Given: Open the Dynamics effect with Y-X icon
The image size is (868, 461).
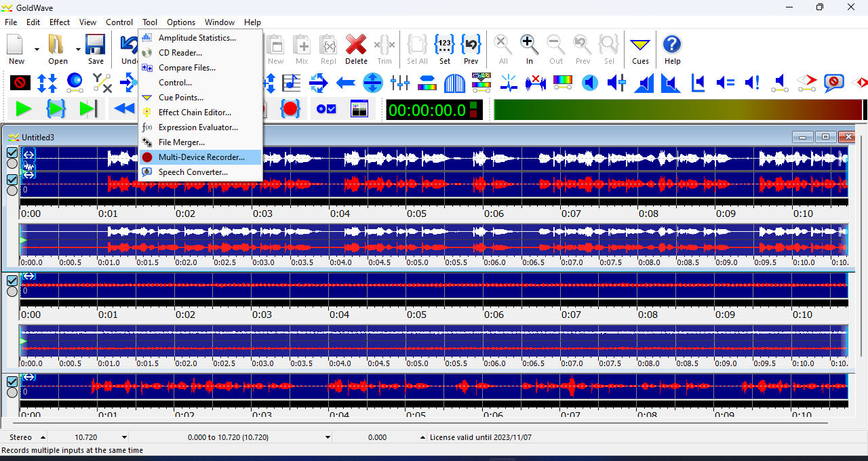Looking at the screenshot, I should point(102,83).
